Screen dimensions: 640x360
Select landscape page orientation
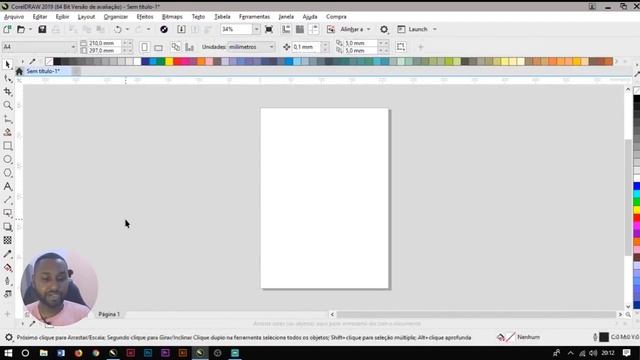pos(158,47)
